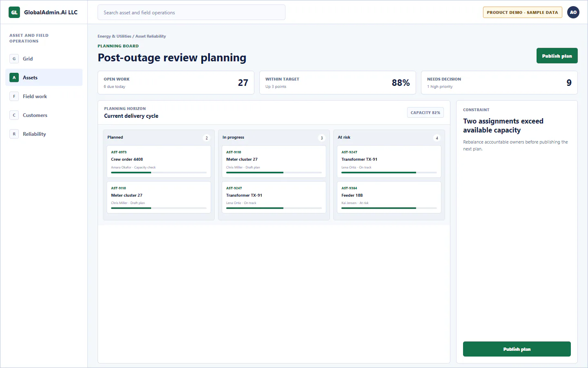Screen dimensions: 588x368
Task: Open the Asset Reliability breadcrumb
Action: [151, 36]
